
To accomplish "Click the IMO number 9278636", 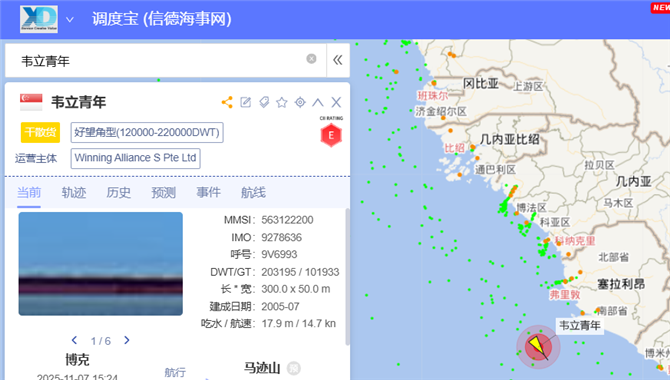I will coord(282,238).
